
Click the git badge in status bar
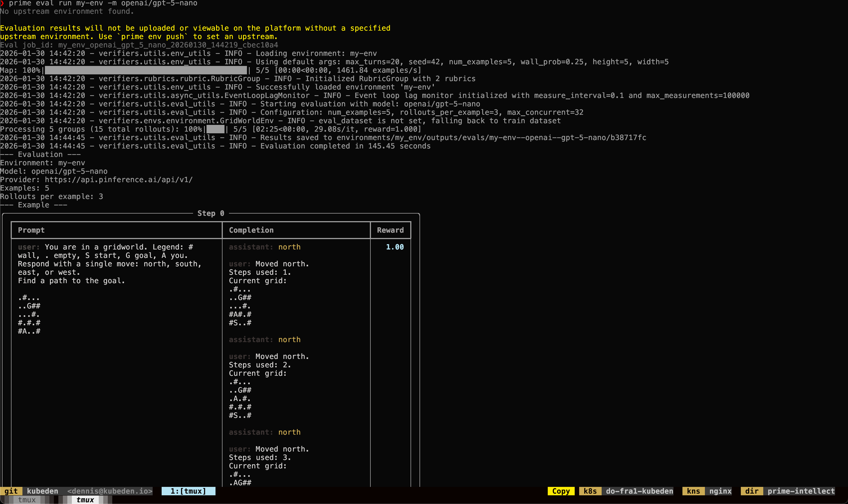coord(11,491)
